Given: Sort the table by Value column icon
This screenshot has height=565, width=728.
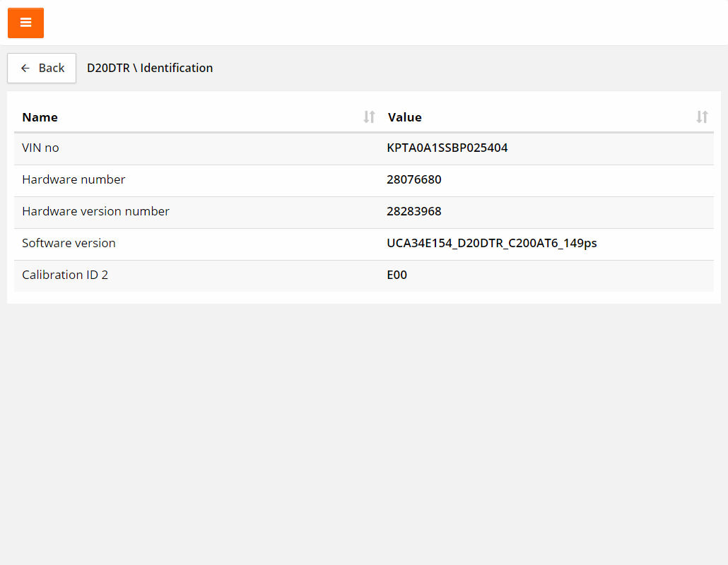Looking at the screenshot, I should 701,117.
